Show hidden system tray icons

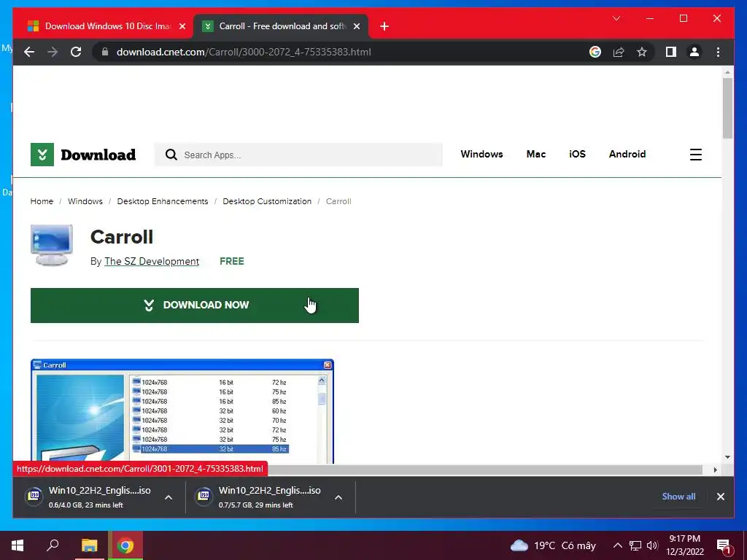click(617, 545)
